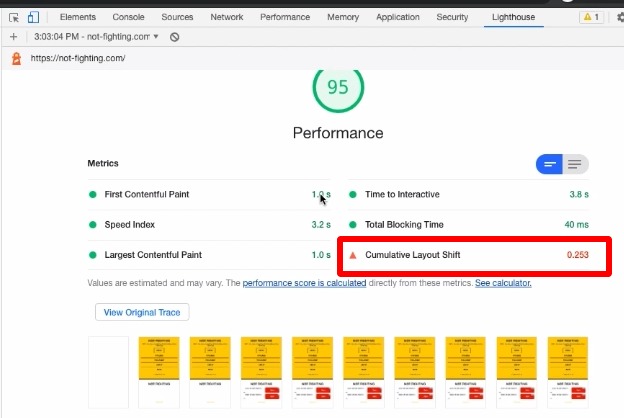This screenshot has width=624, height=418.
Task: Click the 40 ms blocking time value
Action: (x=576, y=225)
